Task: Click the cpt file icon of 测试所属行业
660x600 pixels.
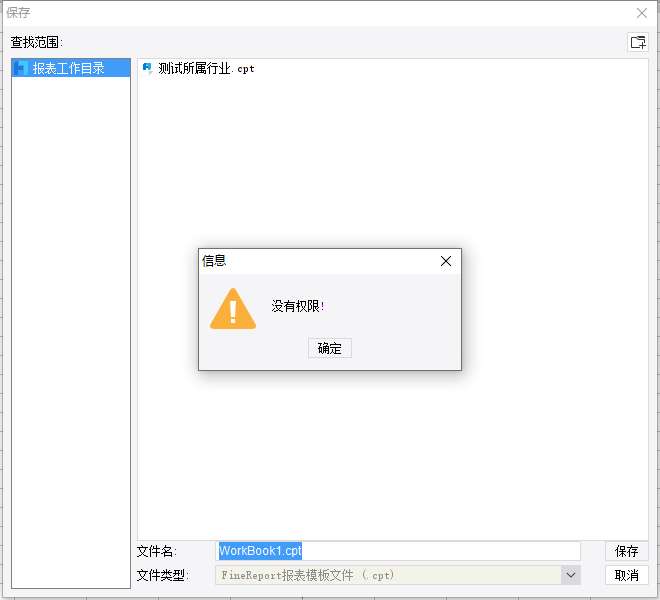Action: pos(147,68)
